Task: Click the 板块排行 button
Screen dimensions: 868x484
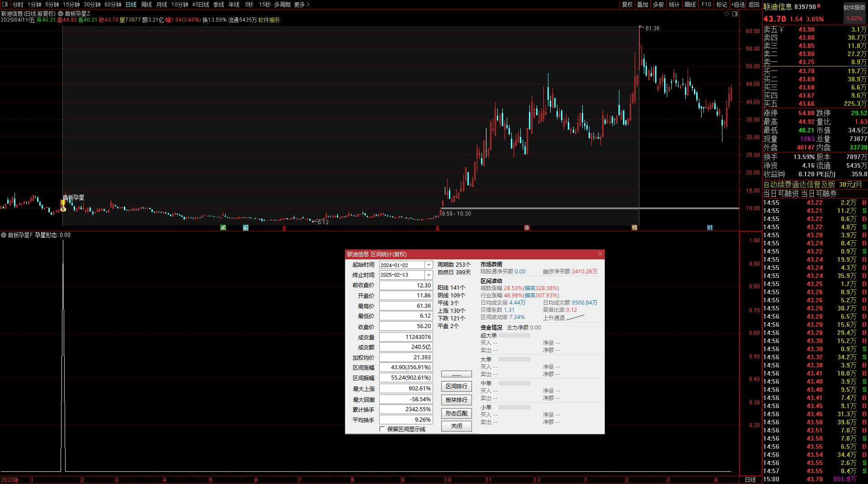Action: click(457, 400)
